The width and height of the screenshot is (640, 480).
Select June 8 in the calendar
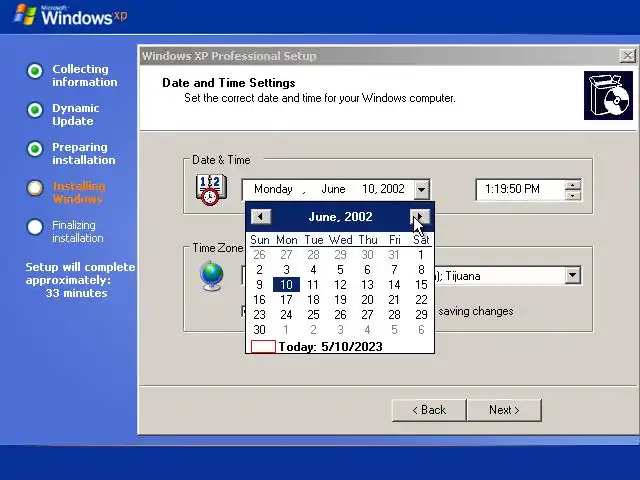pyautogui.click(x=421, y=270)
